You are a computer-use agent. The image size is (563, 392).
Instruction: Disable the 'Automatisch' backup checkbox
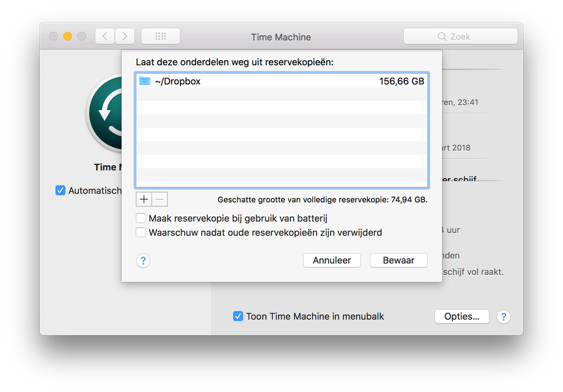[x=60, y=190]
